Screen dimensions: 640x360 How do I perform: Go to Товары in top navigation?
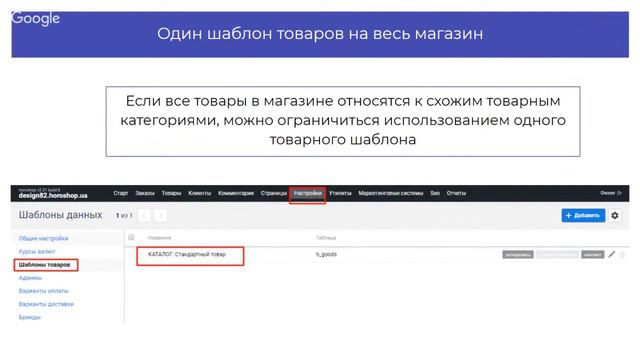[171, 193]
